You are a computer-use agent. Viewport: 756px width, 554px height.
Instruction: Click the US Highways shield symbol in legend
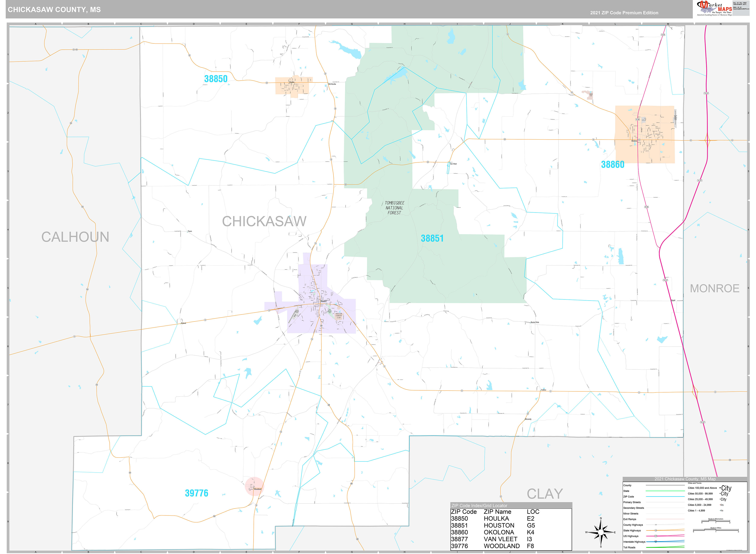point(656,536)
